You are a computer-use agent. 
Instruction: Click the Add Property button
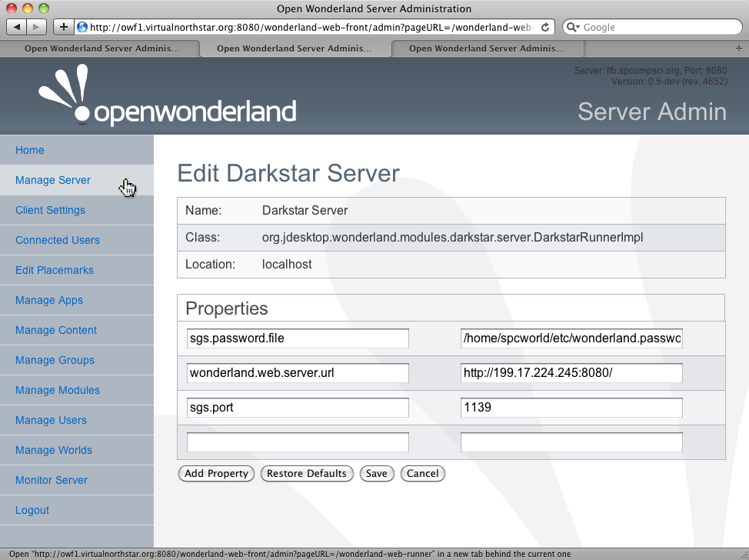(216, 474)
